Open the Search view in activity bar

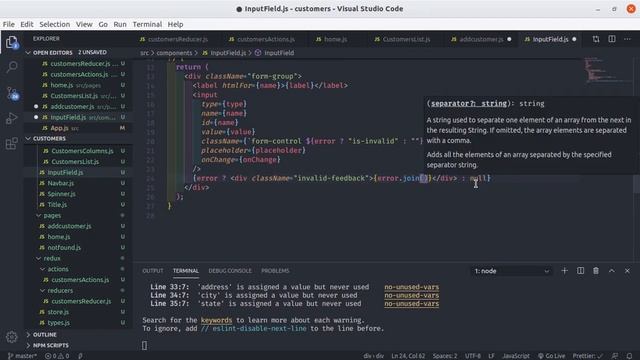[11, 67]
